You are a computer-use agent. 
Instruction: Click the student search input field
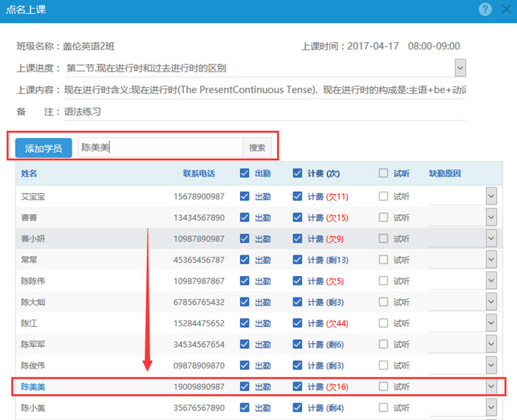160,148
